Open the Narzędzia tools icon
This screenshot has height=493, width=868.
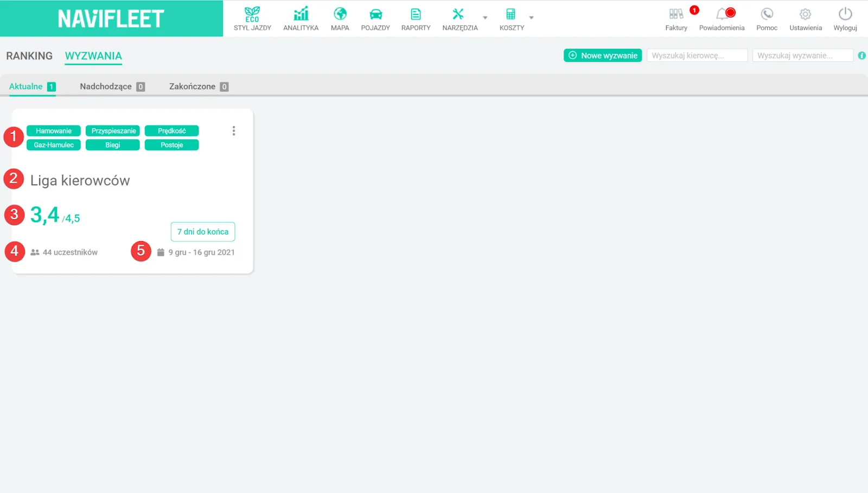click(458, 14)
